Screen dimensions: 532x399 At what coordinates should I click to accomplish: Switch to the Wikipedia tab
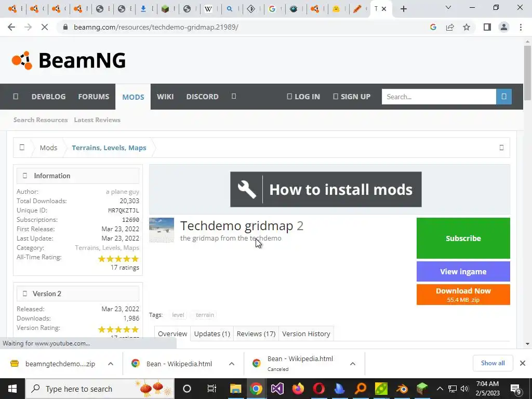point(208,9)
